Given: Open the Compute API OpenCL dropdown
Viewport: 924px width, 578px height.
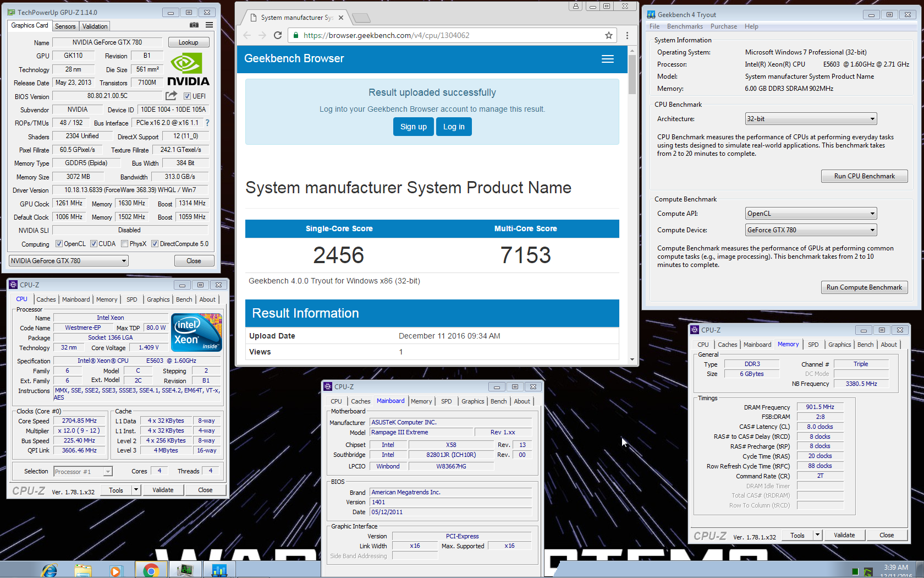Looking at the screenshot, I should (811, 214).
